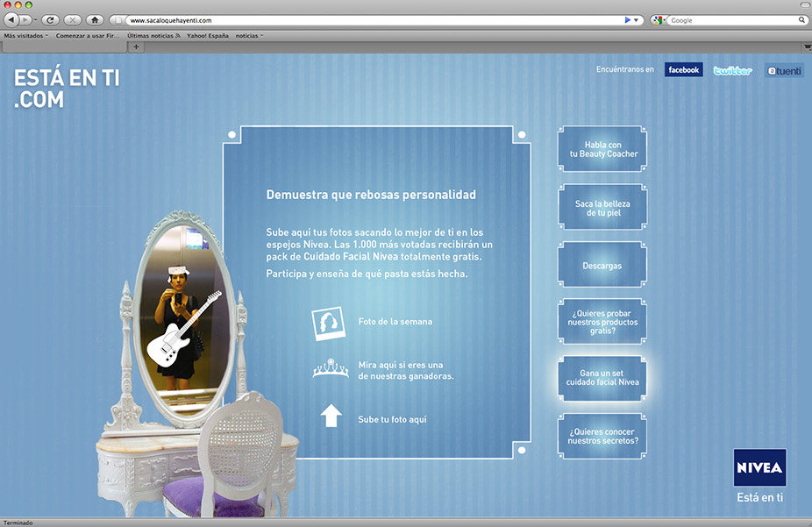Click the upload arrow icon
Screen dimensions: 812x527
pos(331,417)
